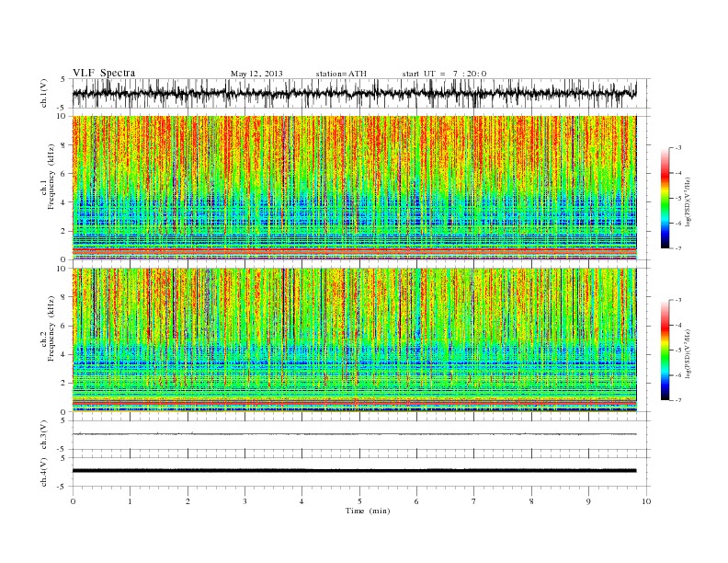Click the ch.1 spectrogram color bar
This screenshot has width=728, height=563.
click(x=665, y=198)
